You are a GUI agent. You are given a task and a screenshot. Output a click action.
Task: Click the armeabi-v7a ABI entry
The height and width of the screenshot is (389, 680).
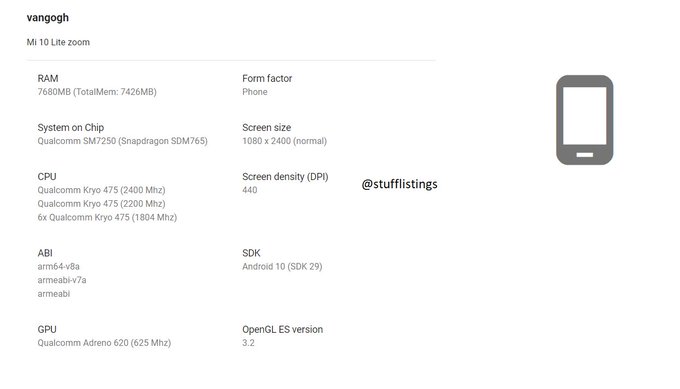click(x=62, y=280)
